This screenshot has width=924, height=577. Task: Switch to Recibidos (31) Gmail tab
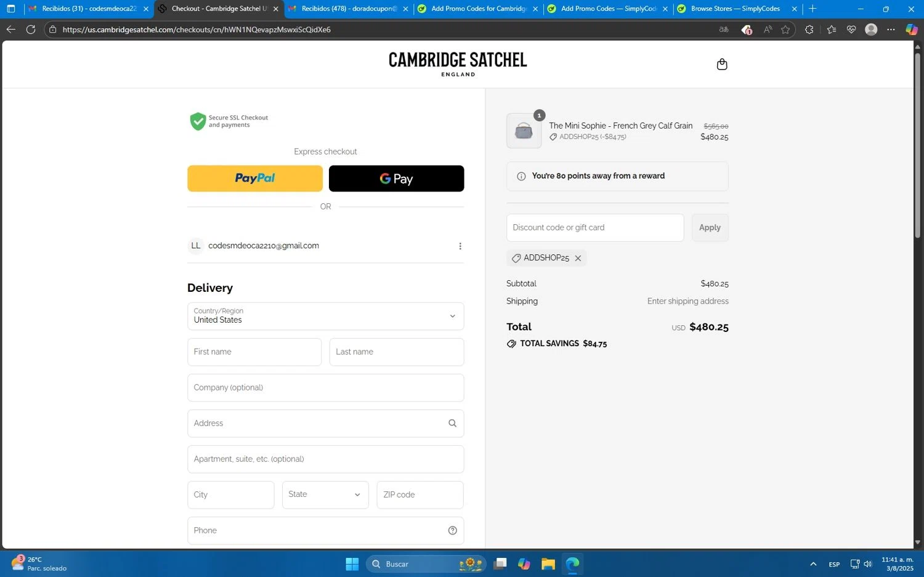pyautogui.click(x=89, y=9)
